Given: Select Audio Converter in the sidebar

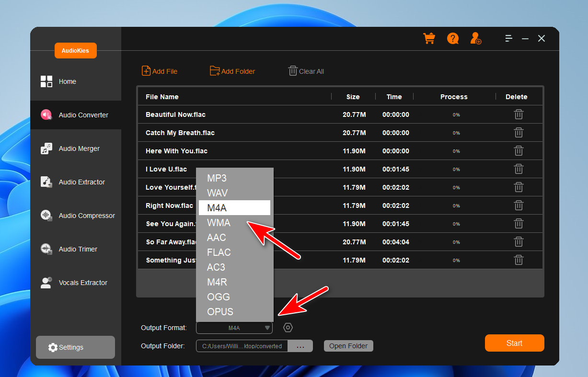Looking at the screenshot, I should click(76, 115).
